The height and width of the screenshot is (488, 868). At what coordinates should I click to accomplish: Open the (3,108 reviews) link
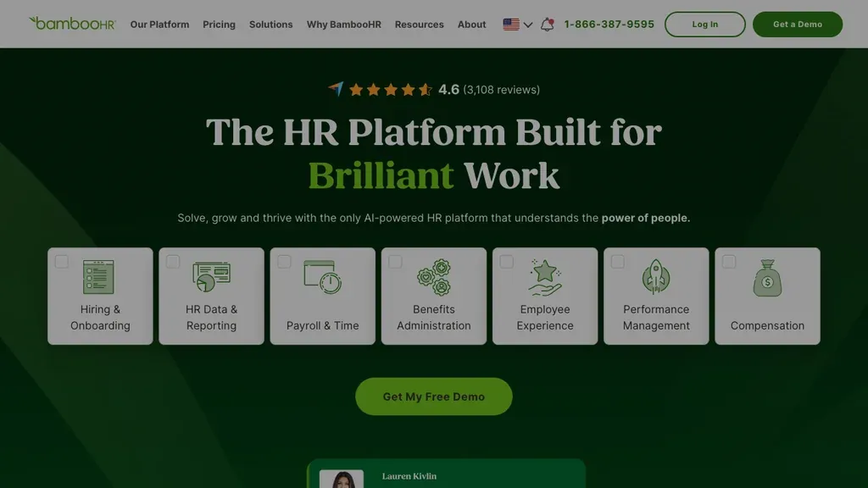pyautogui.click(x=501, y=90)
